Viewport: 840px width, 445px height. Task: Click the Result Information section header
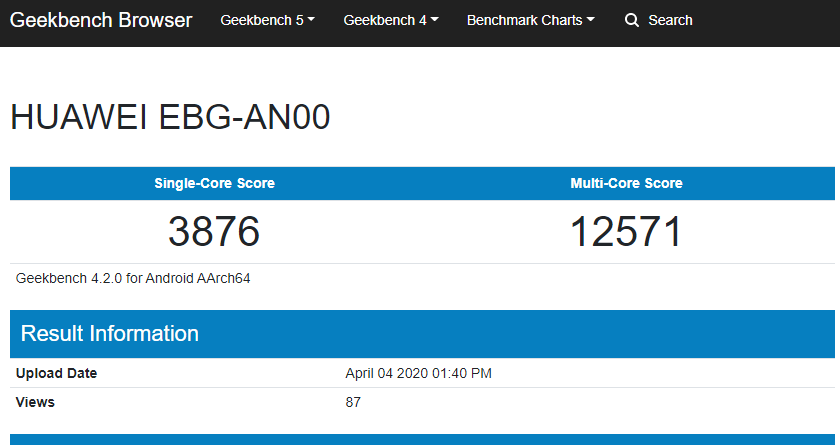tap(422, 334)
